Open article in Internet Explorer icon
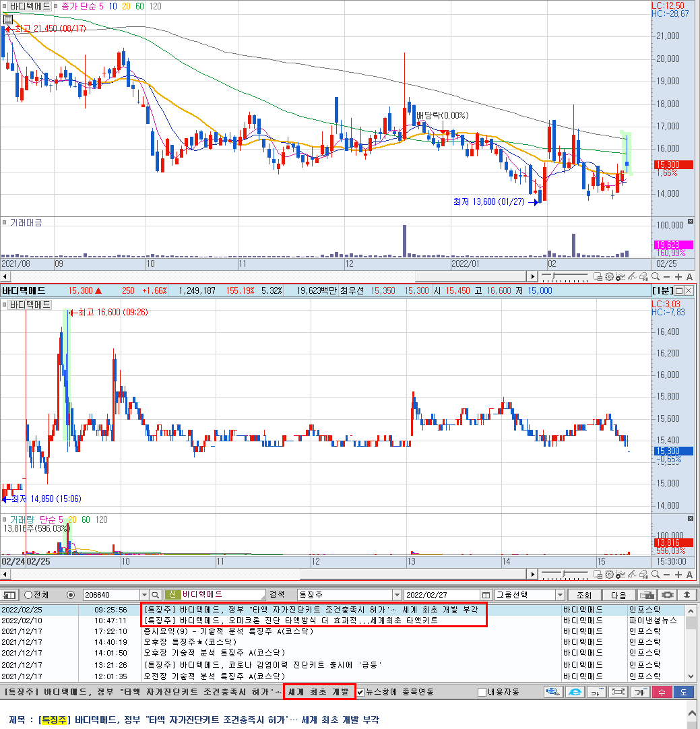This screenshot has height=729, width=700. (x=575, y=692)
